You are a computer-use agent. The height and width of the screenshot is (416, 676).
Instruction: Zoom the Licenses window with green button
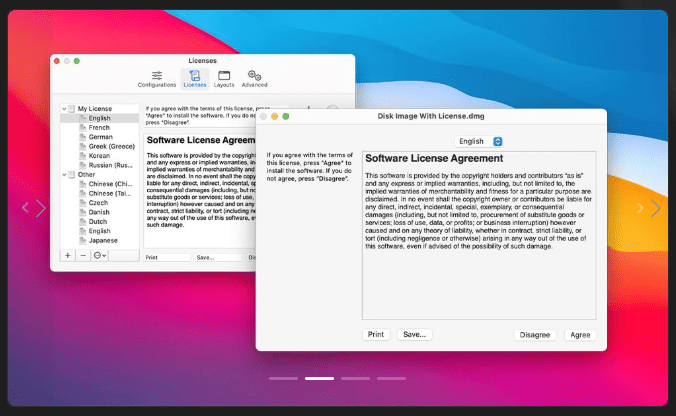click(77, 61)
